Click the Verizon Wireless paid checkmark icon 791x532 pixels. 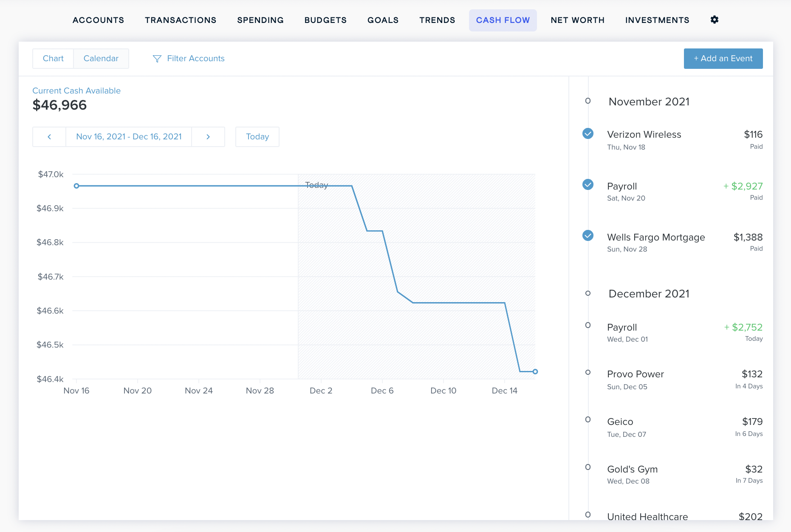588,133
